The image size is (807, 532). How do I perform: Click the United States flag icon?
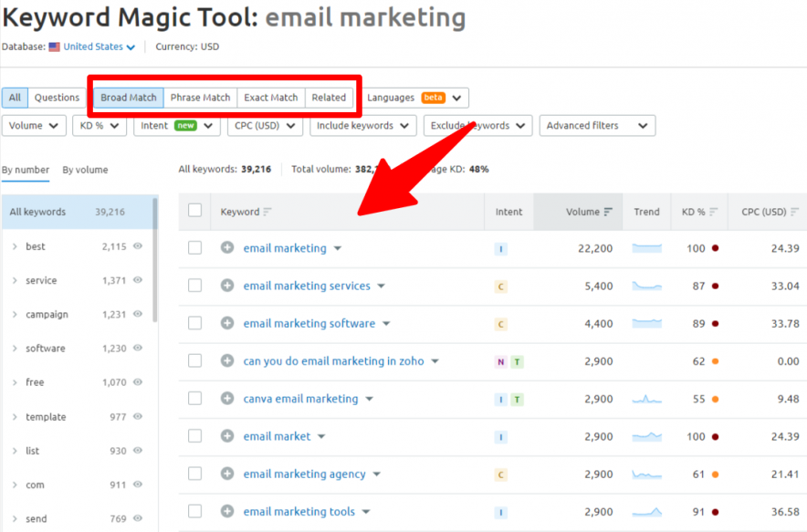click(54, 46)
